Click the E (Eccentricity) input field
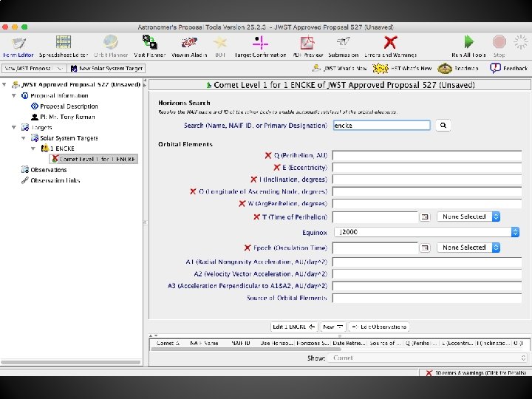The image size is (532, 399). [x=427, y=168]
